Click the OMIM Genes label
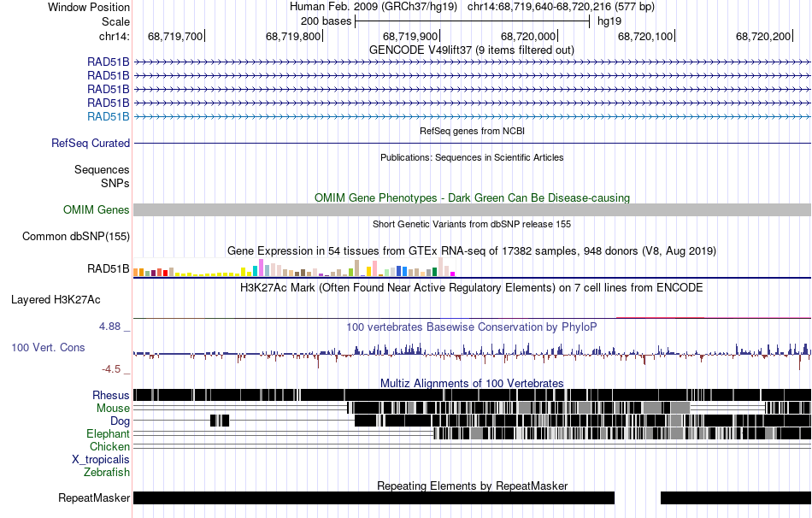 point(96,209)
